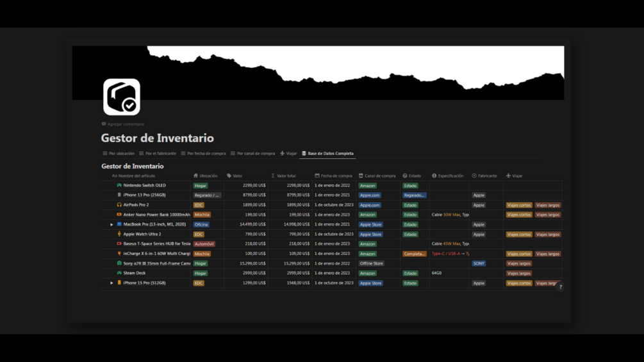644x362 pixels.
Task: Click the Offline Store tag on Sony row
Action: point(371,263)
